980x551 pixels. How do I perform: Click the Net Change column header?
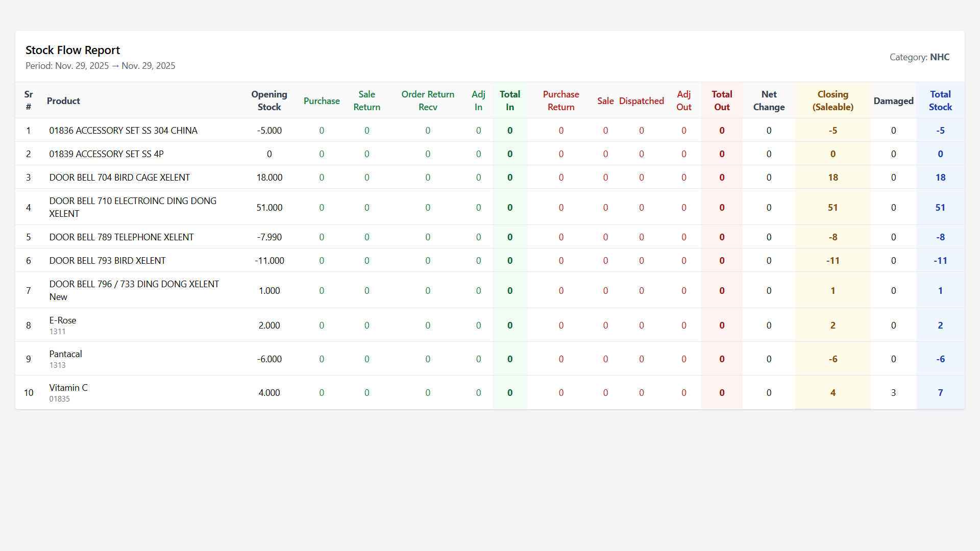(769, 101)
